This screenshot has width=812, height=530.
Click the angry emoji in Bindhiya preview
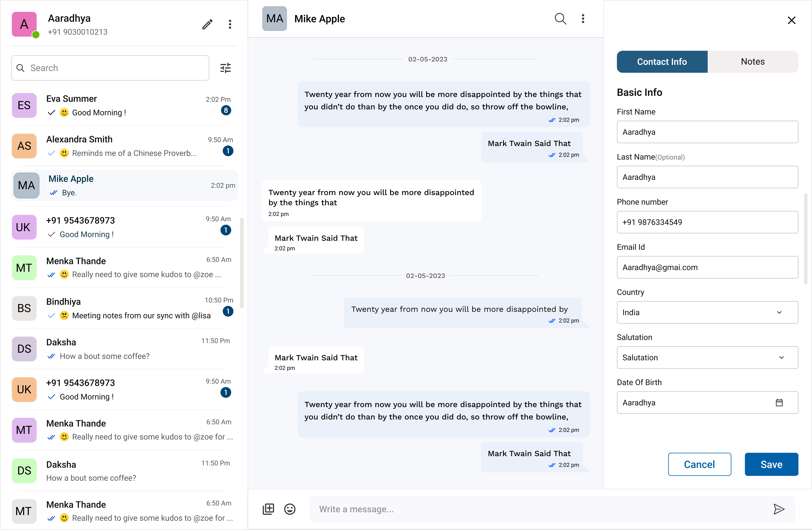64,315
